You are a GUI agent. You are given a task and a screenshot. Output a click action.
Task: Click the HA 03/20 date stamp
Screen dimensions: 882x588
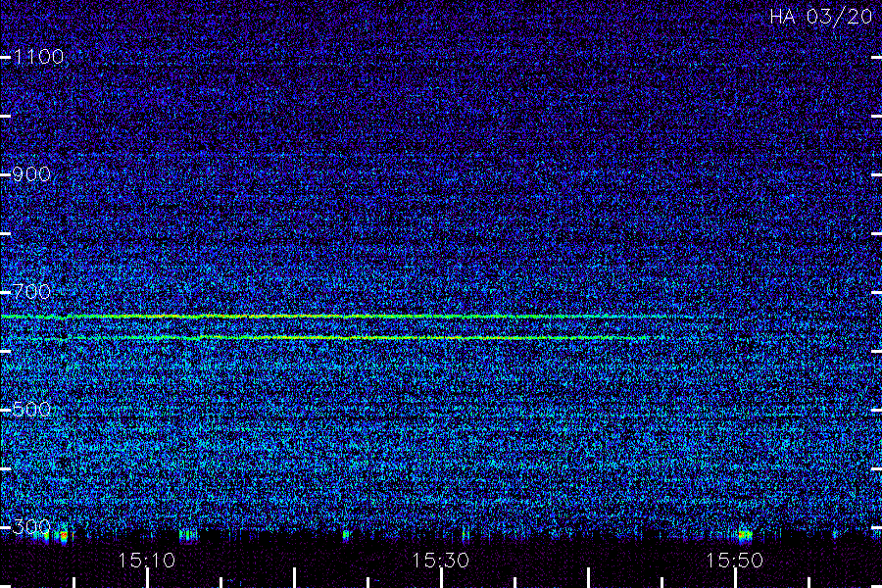click(x=820, y=17)
